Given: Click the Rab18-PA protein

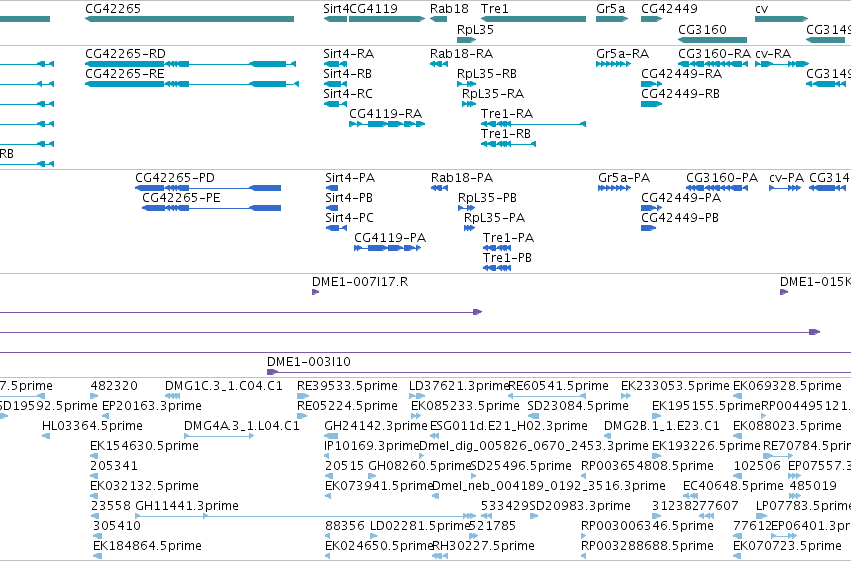Looking at the screenshot, I should (x=439, y=188).
